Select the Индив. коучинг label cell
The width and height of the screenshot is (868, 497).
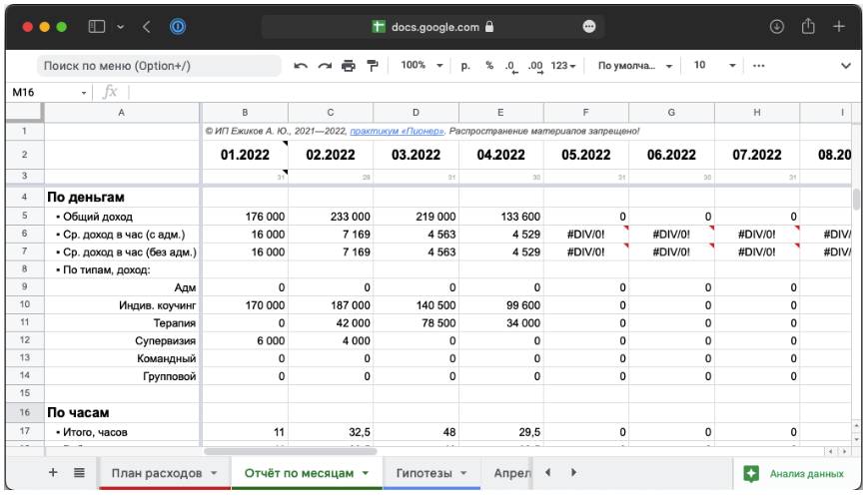pyautogui.click(x=122, y=305)
